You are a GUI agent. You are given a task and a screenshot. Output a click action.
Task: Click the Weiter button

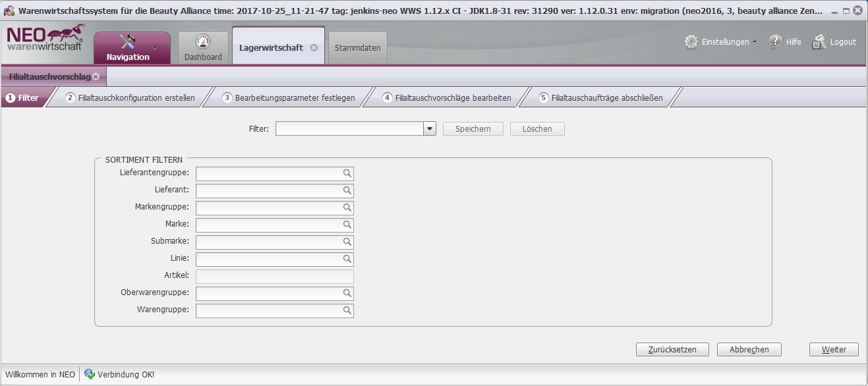(x=834, y=350)
